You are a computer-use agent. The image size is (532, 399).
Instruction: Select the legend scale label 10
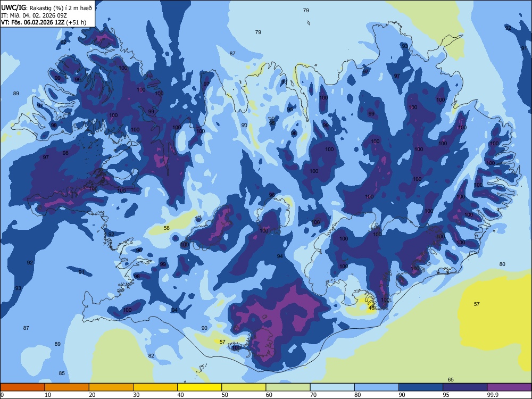48,395
